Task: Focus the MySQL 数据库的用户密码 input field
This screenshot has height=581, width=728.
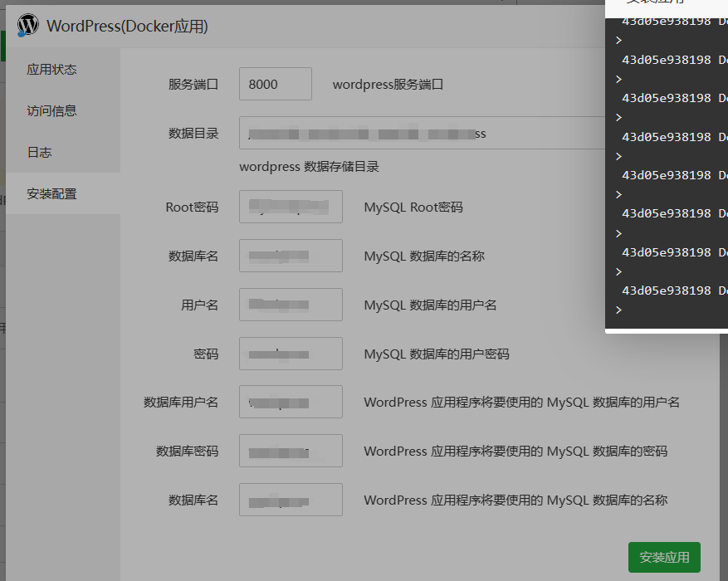Action: point(291,354)
